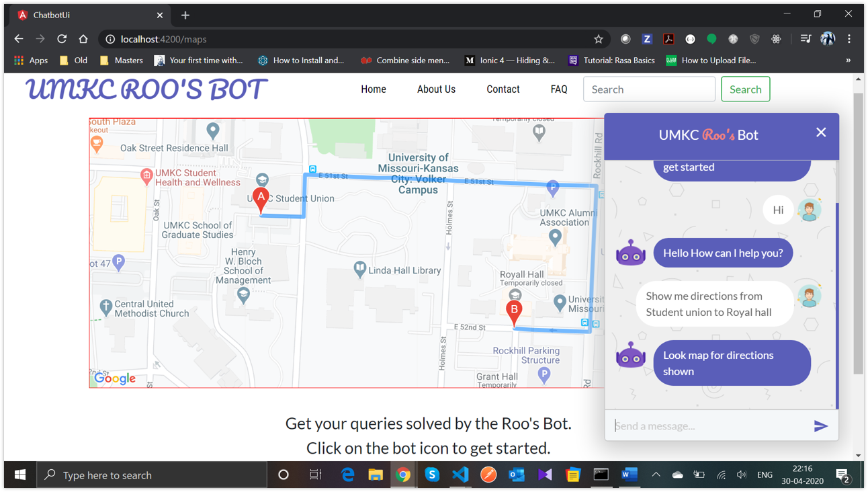Viewport: 868px width, 492px height.
Task: Open the Apps bookmark shortcut
Action: point(31,60)
